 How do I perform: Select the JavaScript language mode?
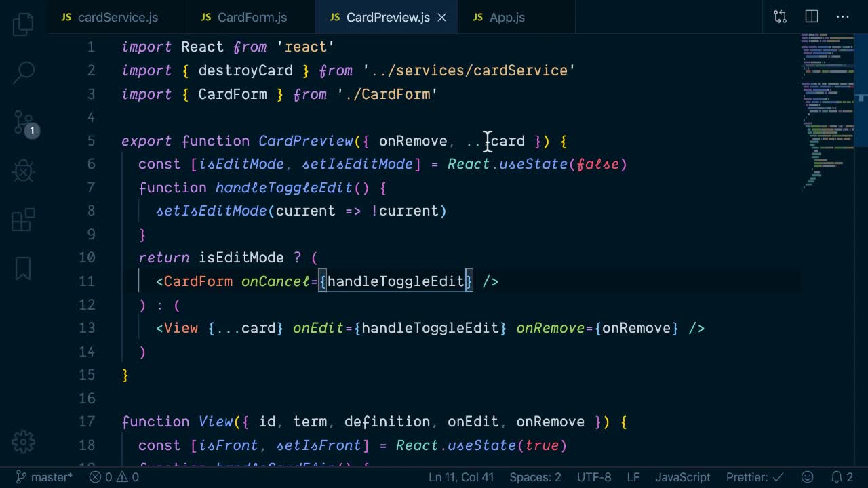(x=682, y=477)
